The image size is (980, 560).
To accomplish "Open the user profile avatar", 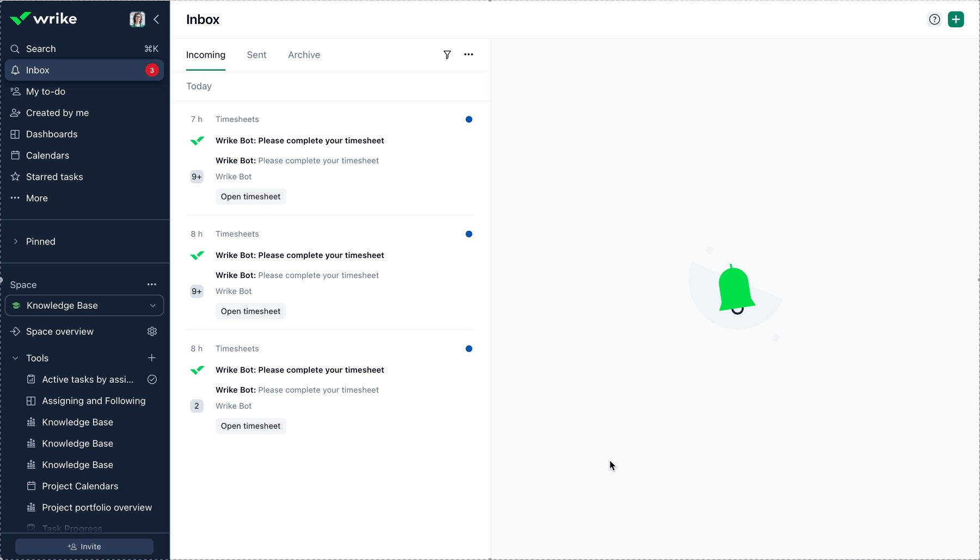I will click(x=137, y=20).
